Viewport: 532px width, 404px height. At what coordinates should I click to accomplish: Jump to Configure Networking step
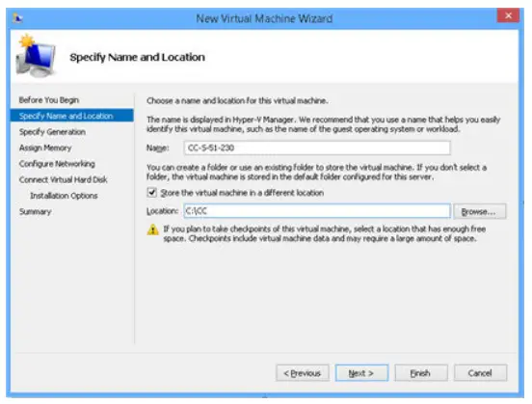pos(57,164)
